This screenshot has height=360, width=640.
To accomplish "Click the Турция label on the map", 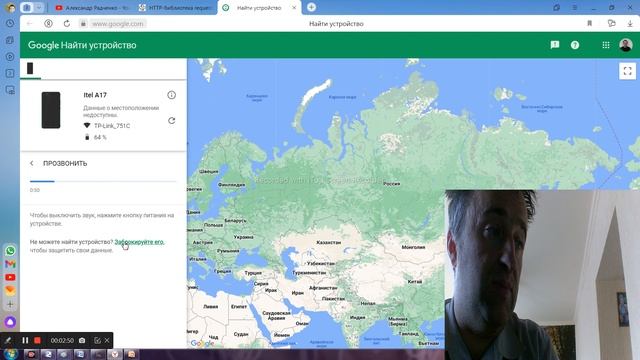I will pos(253,273).
